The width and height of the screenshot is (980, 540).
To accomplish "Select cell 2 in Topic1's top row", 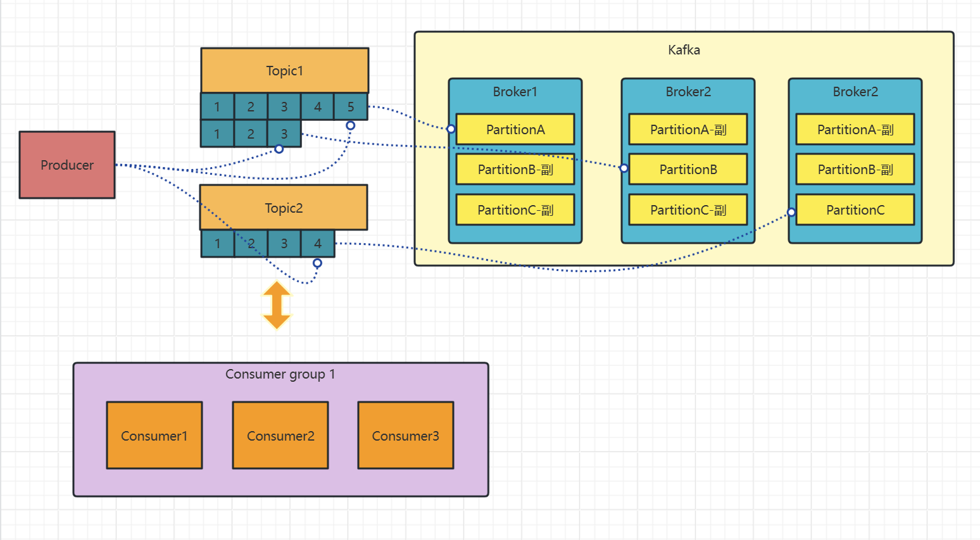I will (251, 106).
